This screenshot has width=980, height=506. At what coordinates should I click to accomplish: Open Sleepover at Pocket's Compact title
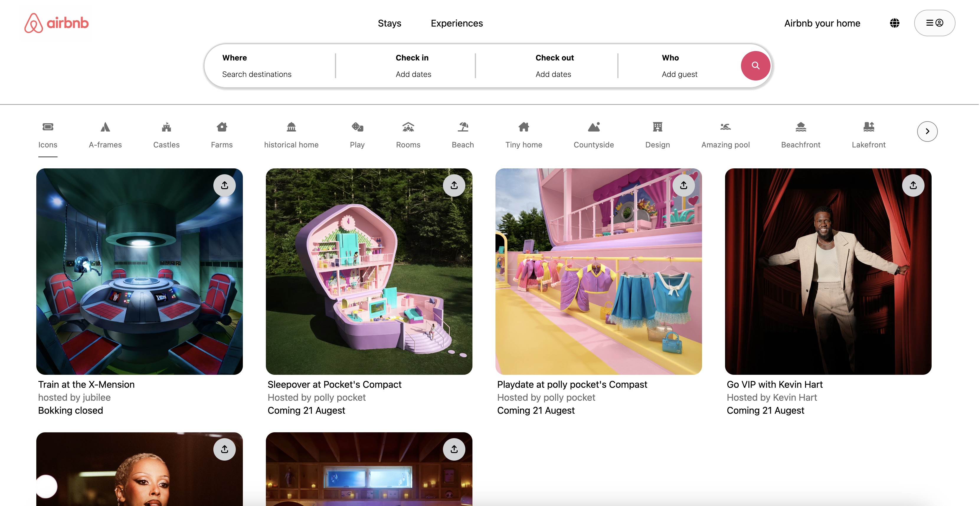334,384
